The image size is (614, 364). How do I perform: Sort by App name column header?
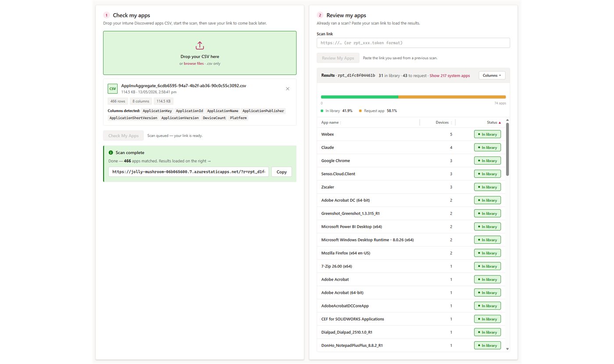coord(331,123)
